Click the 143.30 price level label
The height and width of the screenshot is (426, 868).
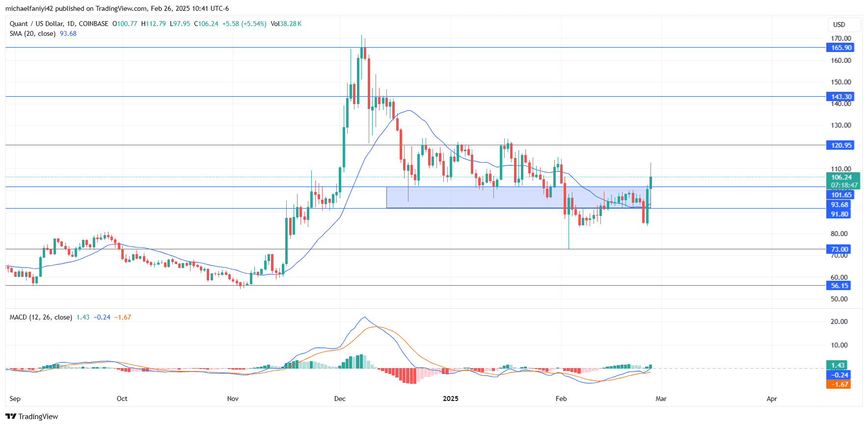(841, 97)
